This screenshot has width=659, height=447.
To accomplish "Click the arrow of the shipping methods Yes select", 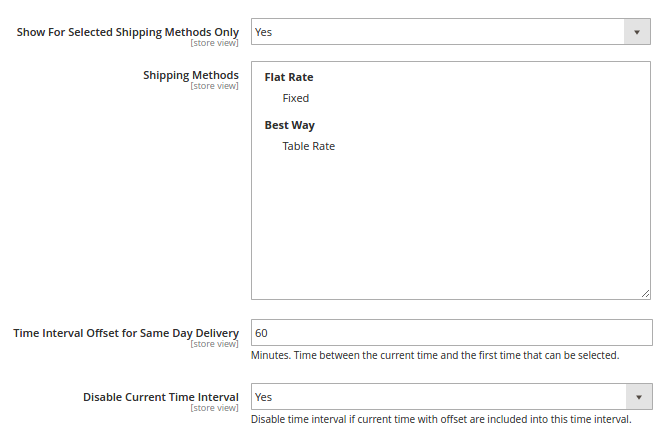I will click(639, 32).
